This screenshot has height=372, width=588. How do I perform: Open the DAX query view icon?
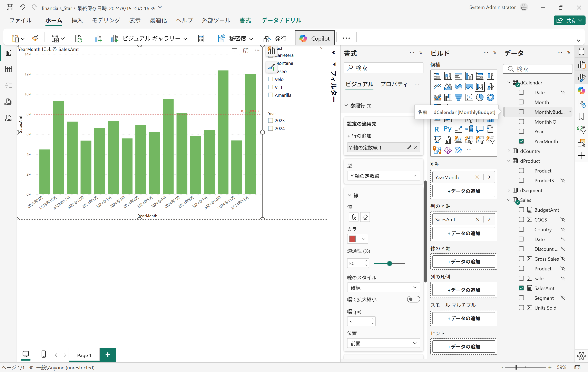pos(8,102)
